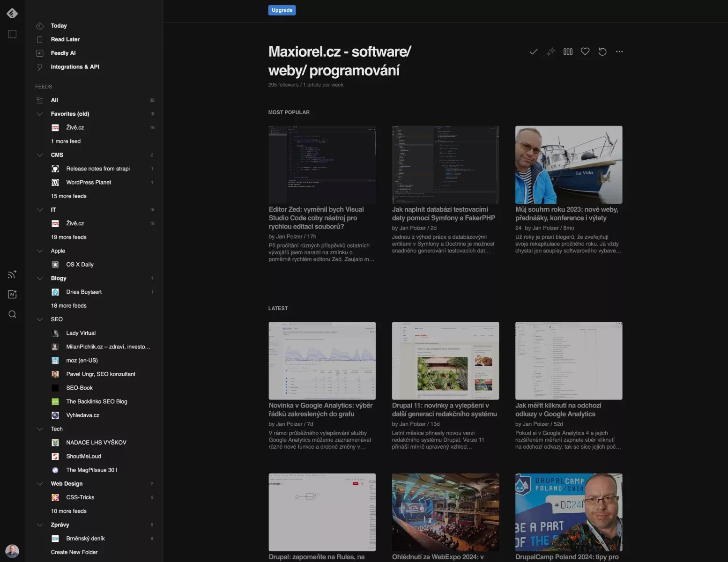Viewport: 728px width, 562px height.
Task: Click the Read Later bookmark icon
Action: click(40, 39)
